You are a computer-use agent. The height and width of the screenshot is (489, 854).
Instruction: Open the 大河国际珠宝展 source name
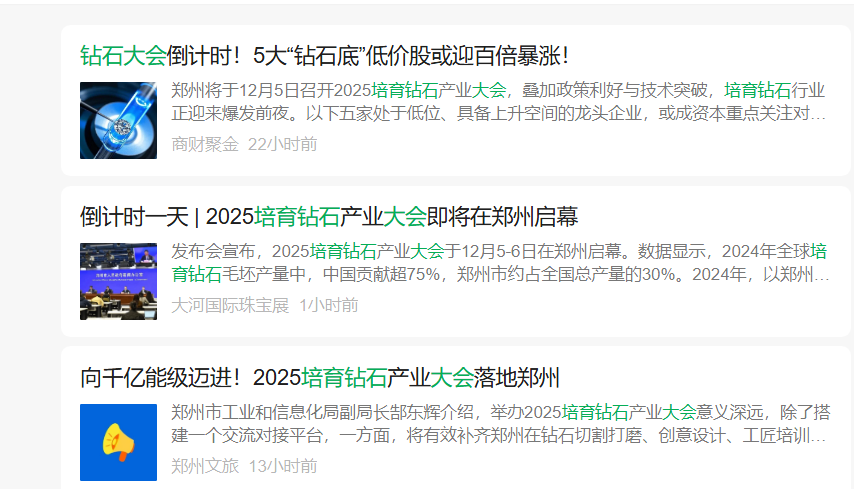[x=230, y=305]
